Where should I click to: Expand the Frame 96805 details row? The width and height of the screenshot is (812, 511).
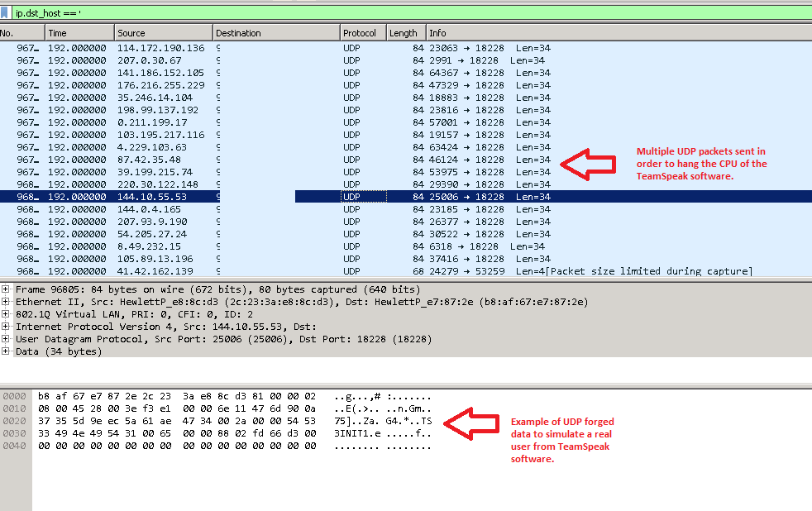tap(6, 289)
